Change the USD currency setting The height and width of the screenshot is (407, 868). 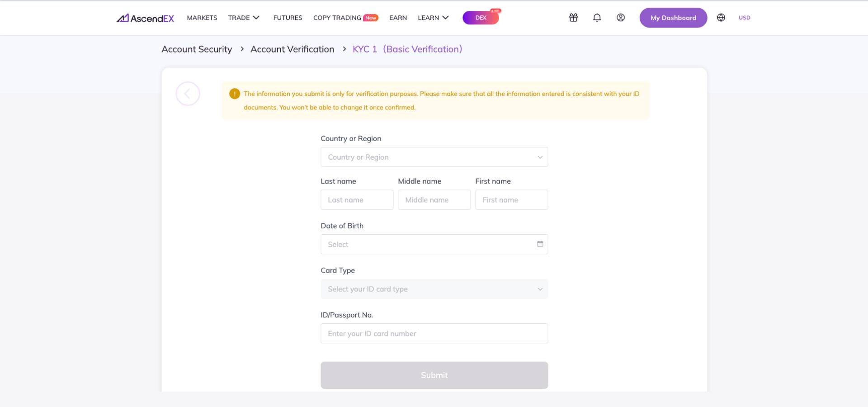744,18
